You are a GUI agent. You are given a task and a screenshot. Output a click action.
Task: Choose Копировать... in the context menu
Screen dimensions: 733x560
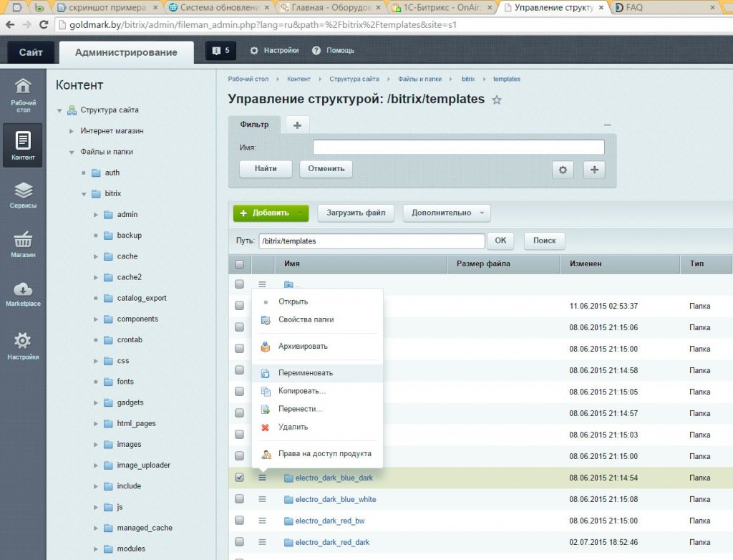click(302, 391)
